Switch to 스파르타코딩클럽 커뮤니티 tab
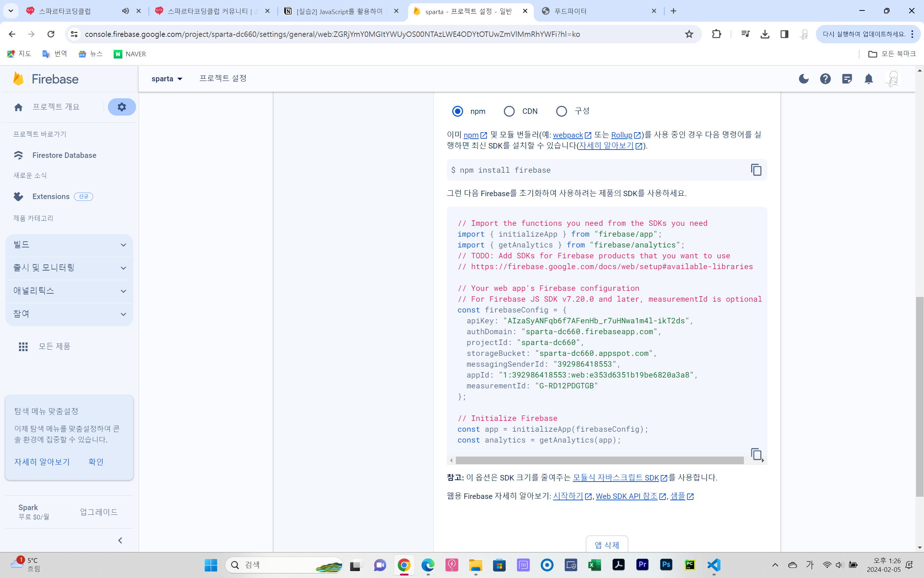924x578 pixels. tap(213, 11)
